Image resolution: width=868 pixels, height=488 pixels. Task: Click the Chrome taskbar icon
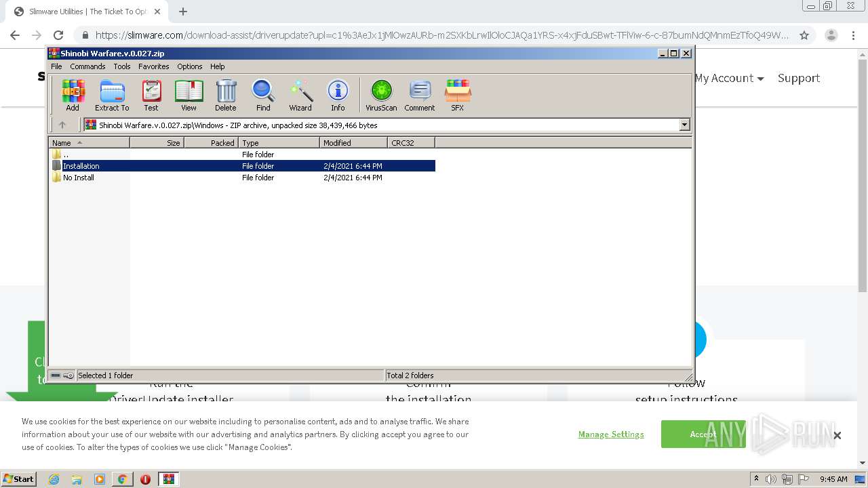click(x=122, y=479)
